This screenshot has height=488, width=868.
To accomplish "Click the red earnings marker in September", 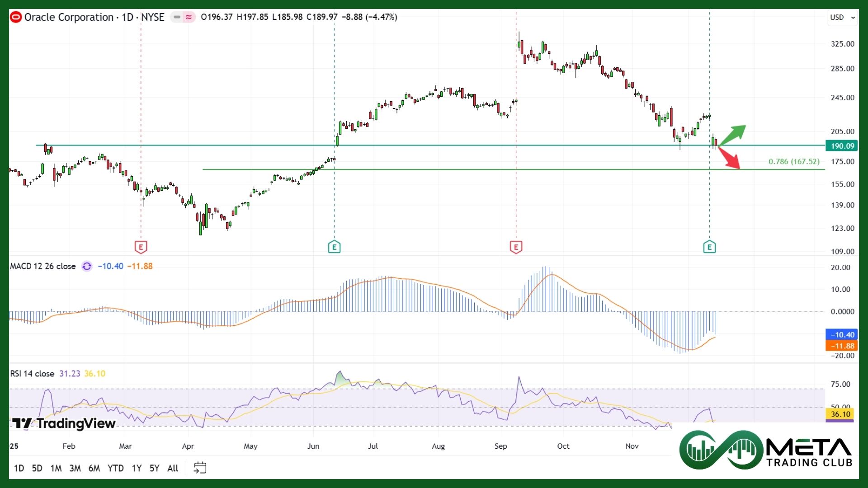I will (516, 247).
